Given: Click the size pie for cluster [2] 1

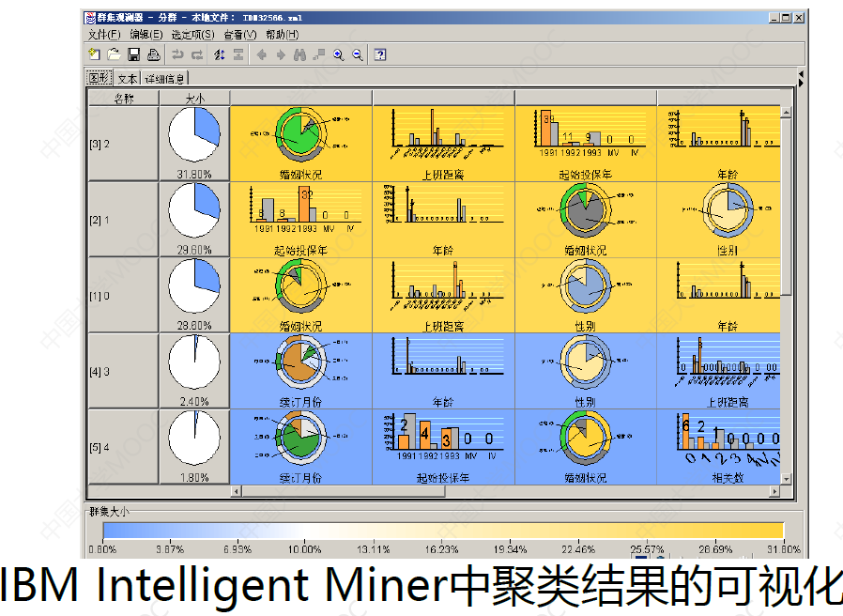Looking at the screenshot, I should pos(194,210).
